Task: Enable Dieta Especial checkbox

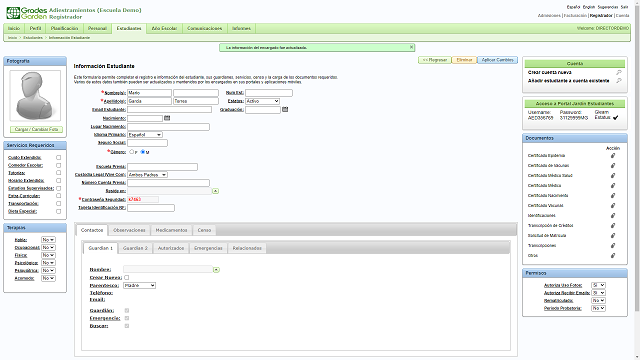Action: click(58, 211)
